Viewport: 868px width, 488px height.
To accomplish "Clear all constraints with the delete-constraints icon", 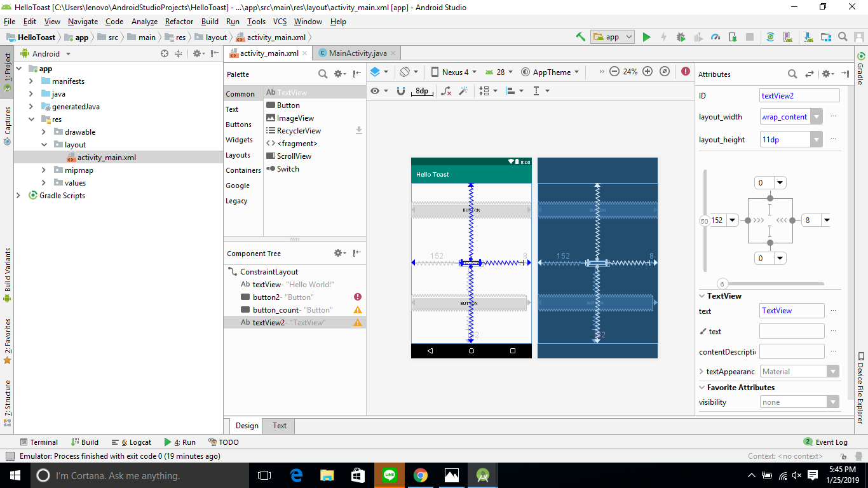I will [446, 91].
